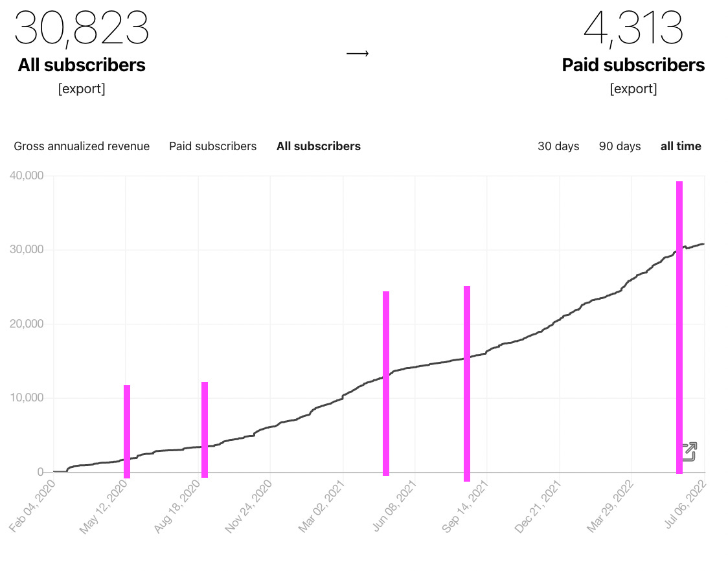Click the export link under Paid subscribers
The height and width of the screenshot is (571, 728).
point(633,89)
